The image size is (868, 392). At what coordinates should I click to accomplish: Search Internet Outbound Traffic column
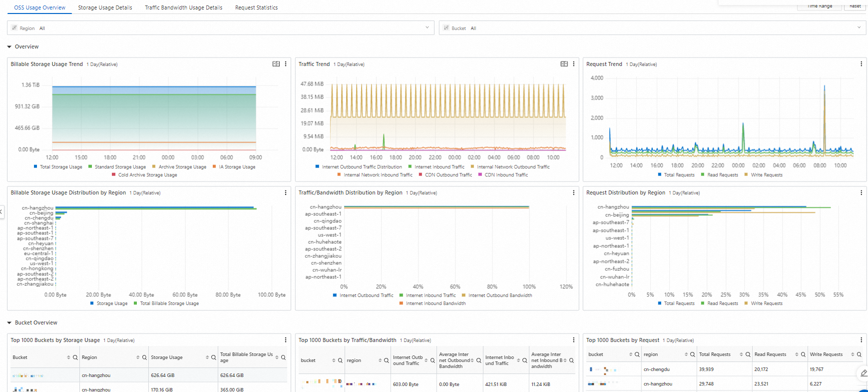(433, 360)
